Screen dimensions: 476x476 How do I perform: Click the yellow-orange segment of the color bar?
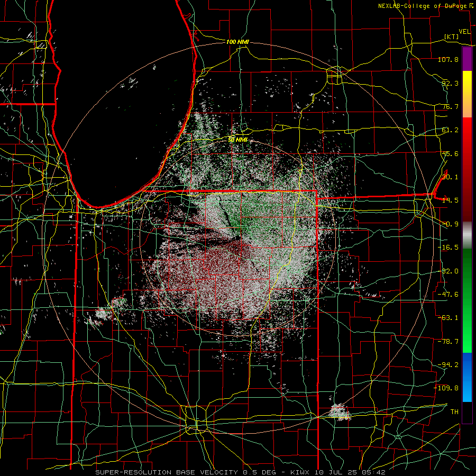click(467, 94)
